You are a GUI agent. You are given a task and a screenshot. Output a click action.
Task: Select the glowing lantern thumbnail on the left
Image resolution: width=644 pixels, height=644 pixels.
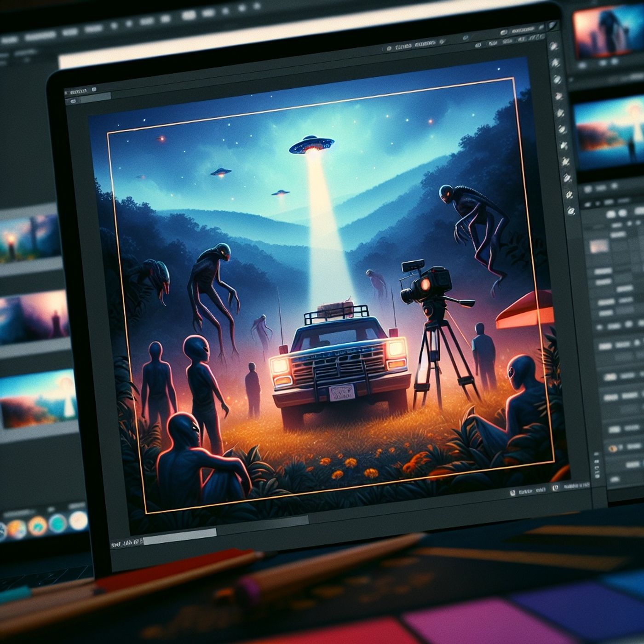[x=29, y=239]
